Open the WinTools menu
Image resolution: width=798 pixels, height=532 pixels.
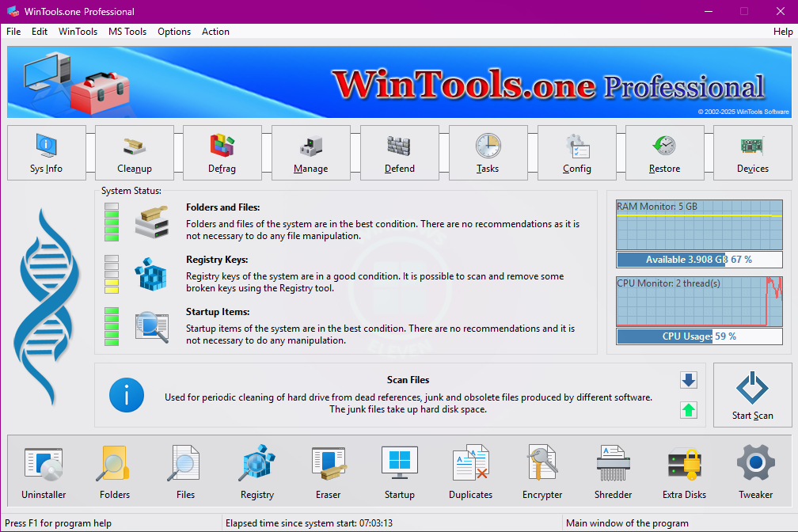coord(78,32)
